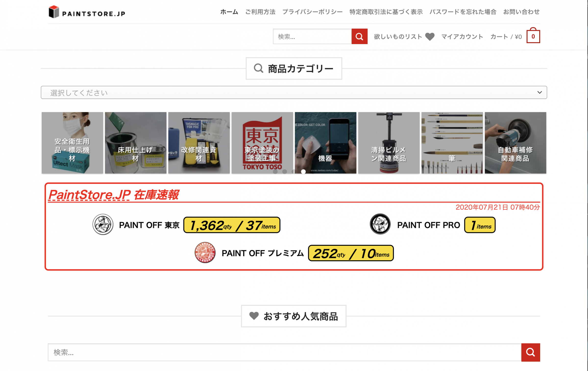Open パスワードを忘れた場合 page

coord(463,12)
